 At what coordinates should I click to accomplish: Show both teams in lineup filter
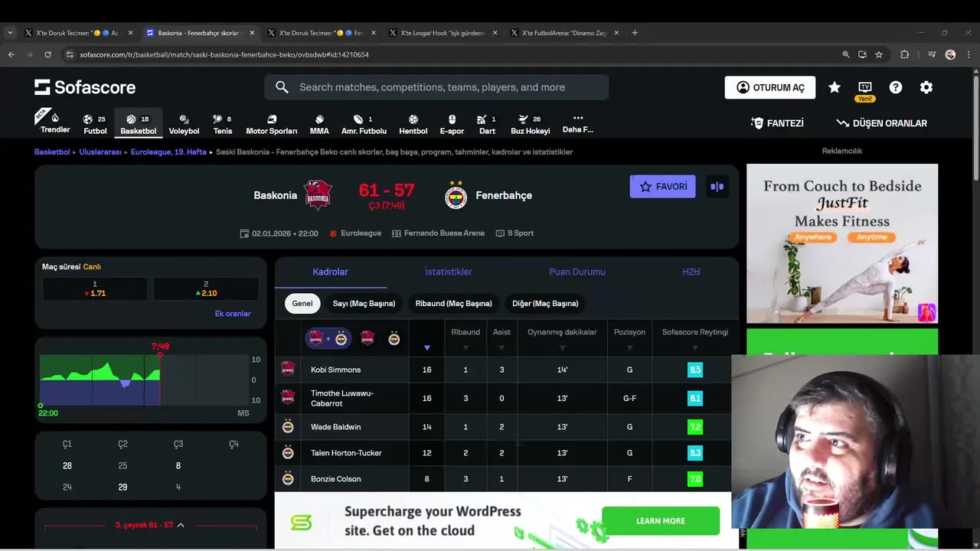pos(329,338)
